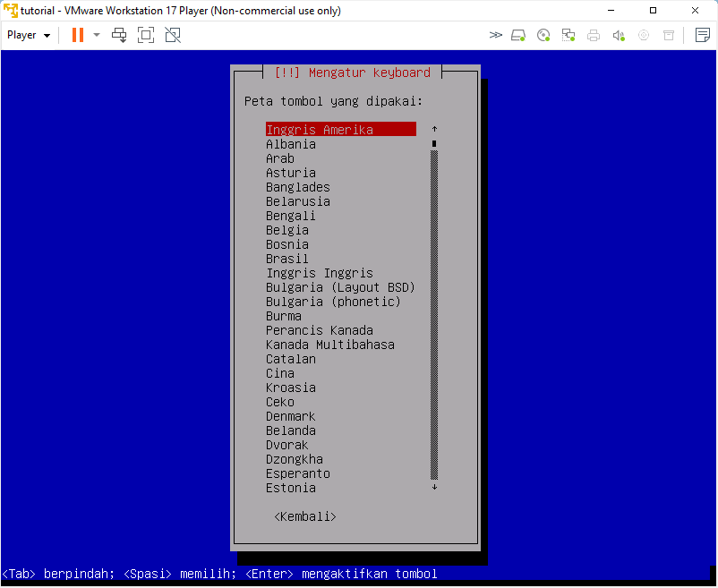This screenshot has width=718, height=588.
Task: Expand the devices chevron in the toolbar
Action: tap(495, 35)
